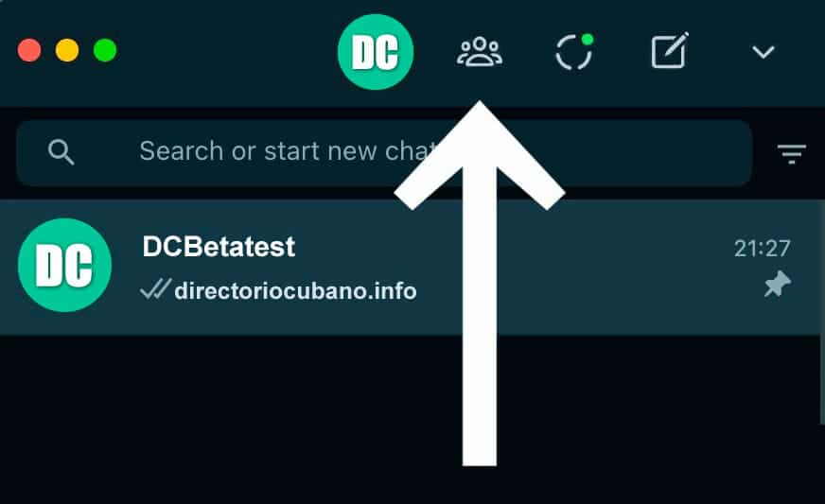Maximize the window with green button
Screen dimensions: 825x504
[x=105, y=50]
